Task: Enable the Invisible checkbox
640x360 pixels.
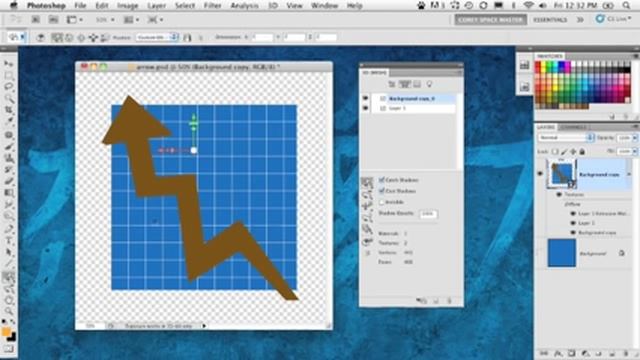Action: [382, 202]
